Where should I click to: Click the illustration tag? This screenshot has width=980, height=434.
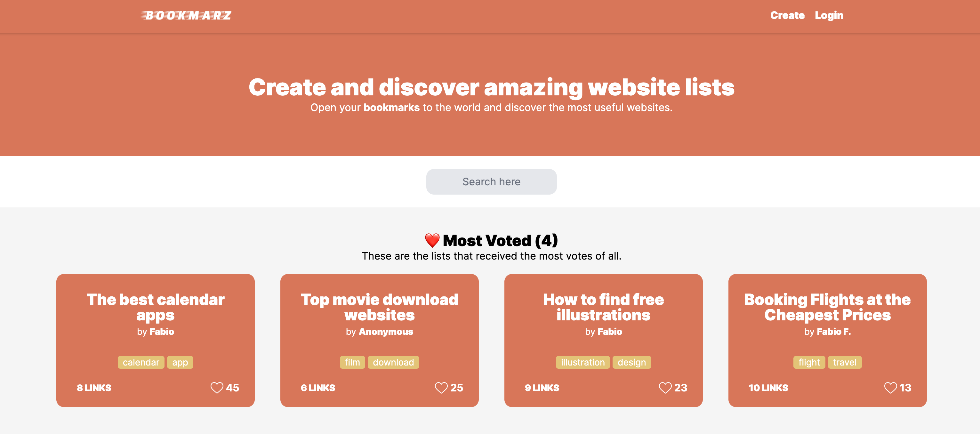pyautogui.click(x=582, y=362)
